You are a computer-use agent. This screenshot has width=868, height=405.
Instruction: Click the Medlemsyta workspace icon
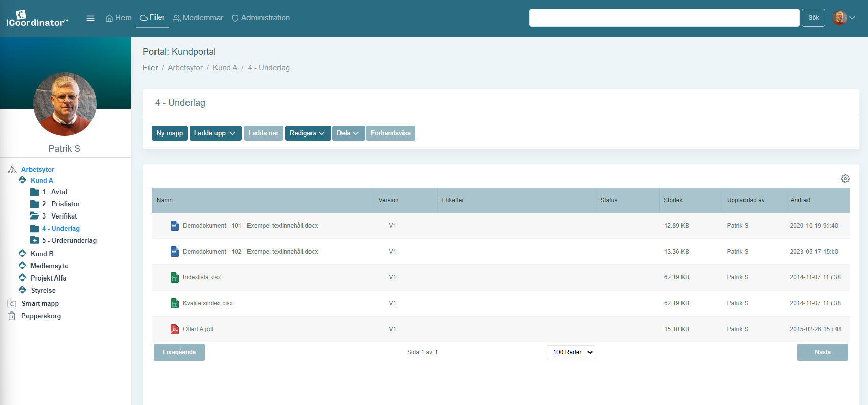(22, 265)
